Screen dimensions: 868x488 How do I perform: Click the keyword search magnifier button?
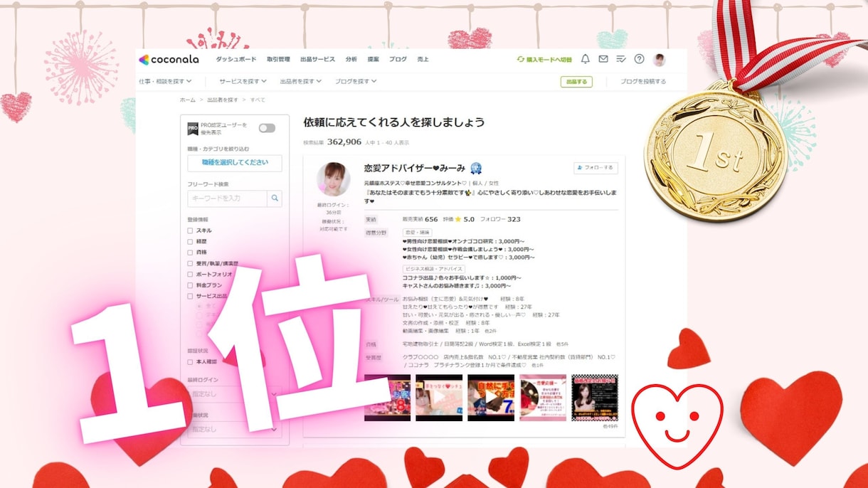coord(275,198)
